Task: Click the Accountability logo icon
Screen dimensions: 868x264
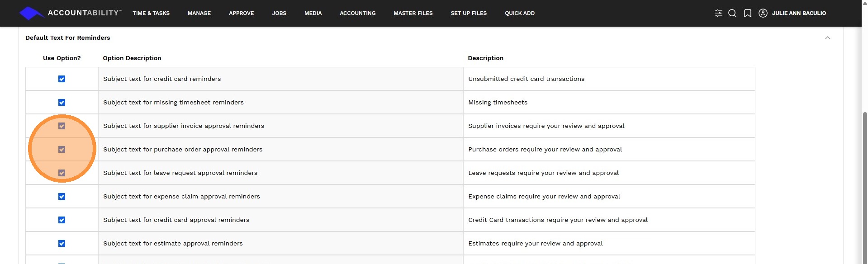Action: click(x=31, y=13)
